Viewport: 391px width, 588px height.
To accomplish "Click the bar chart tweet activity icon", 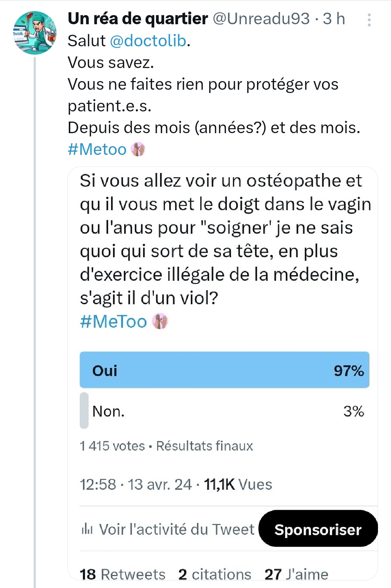I will pos(87,529).
